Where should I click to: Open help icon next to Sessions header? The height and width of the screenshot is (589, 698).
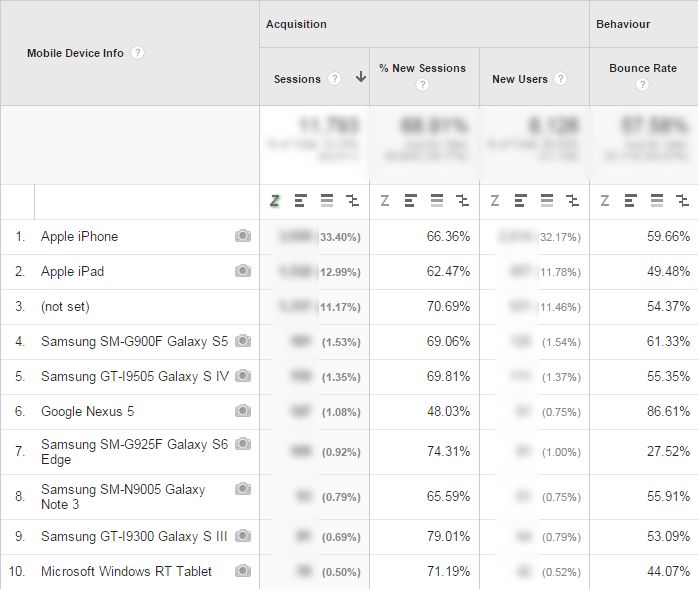point(334,79)
